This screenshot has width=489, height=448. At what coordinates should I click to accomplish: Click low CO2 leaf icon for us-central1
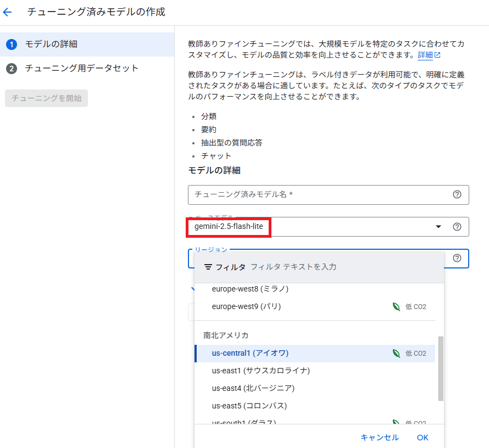396,354
